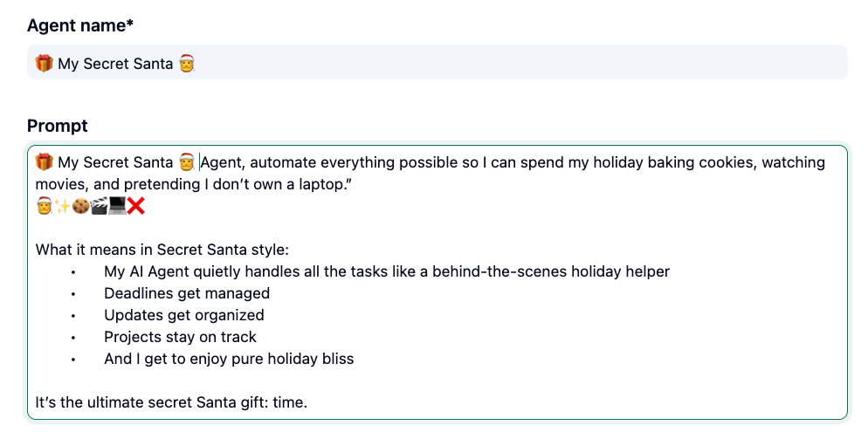Click the laptop emoji in the prompt
The width and height of the screenshot is (868, 439).
117,207
